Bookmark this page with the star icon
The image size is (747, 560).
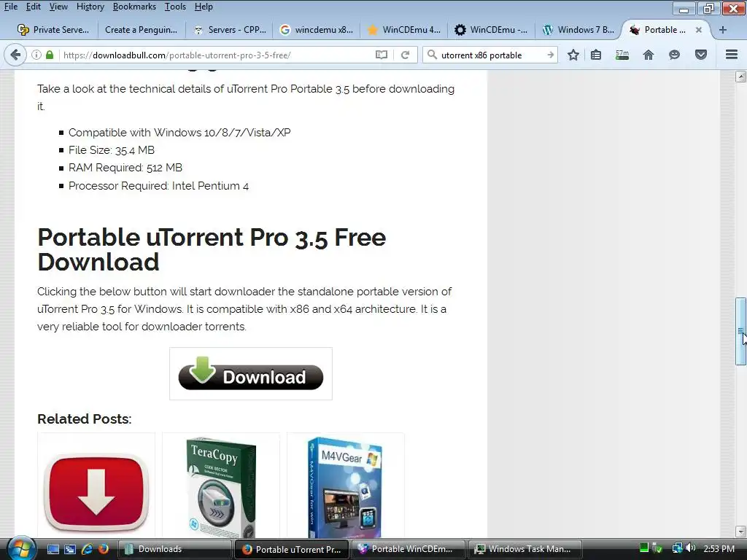(573, 55)
